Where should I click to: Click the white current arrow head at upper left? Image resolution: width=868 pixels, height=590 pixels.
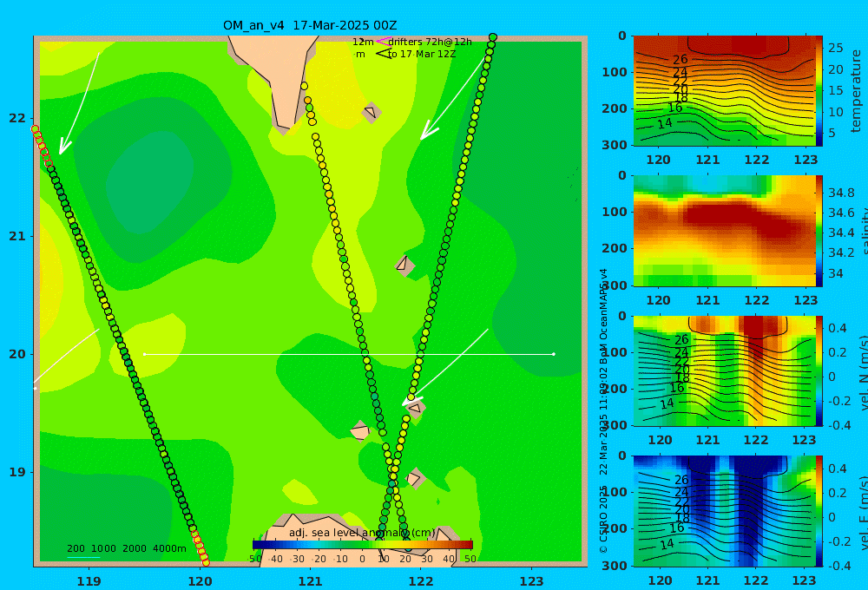click(x=64, y=147)
